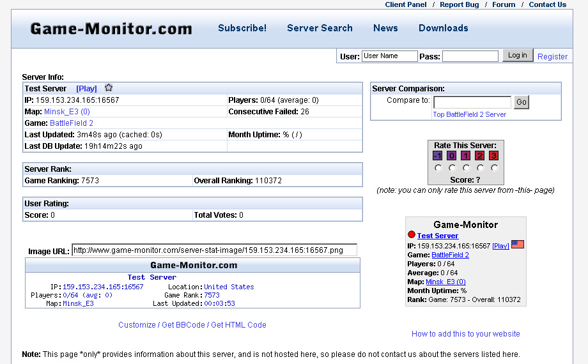Click the Overall Ranking: 110372 cell

click(x=277, y=181)
